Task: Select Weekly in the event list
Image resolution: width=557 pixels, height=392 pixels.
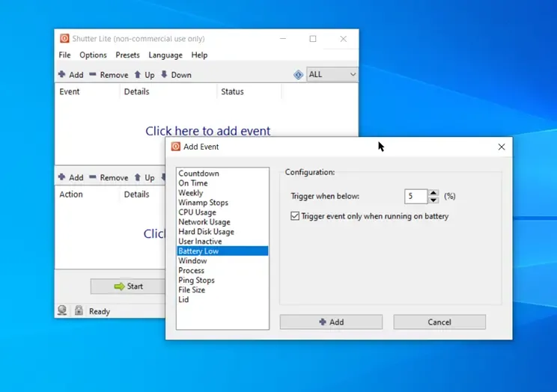Action: (x=222, y=193)
